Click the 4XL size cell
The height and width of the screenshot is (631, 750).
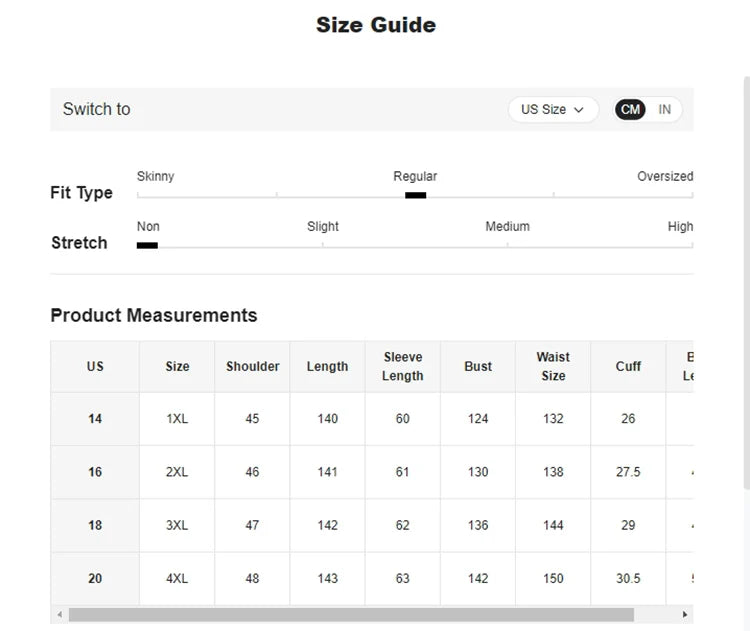(x=177, y=579)
